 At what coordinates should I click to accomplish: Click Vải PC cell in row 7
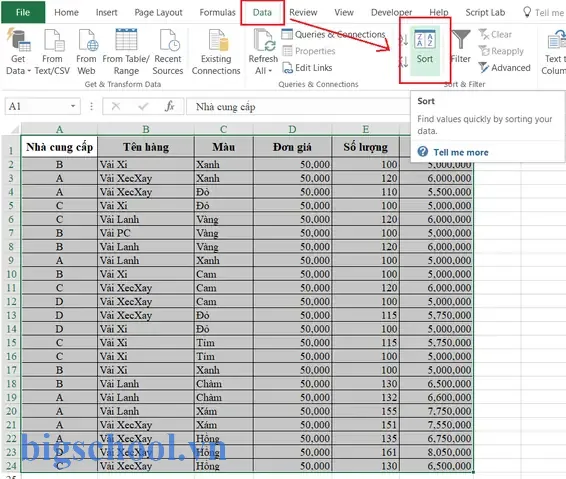[x=146, y=233]
